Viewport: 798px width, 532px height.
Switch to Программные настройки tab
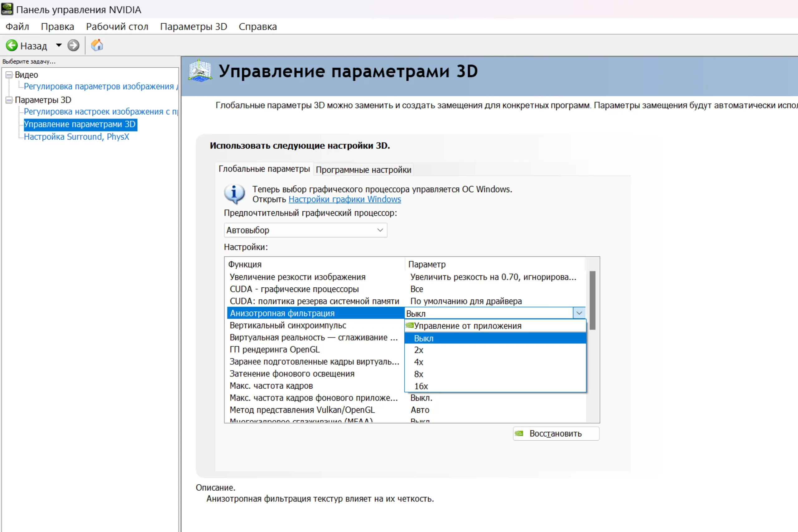tap(363, 170)
